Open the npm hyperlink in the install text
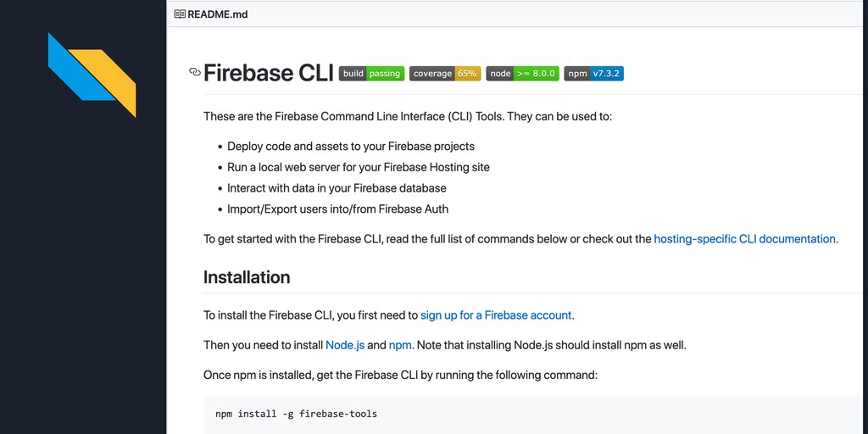The width and height of the screenshot is (868, 434). [400, 346]
